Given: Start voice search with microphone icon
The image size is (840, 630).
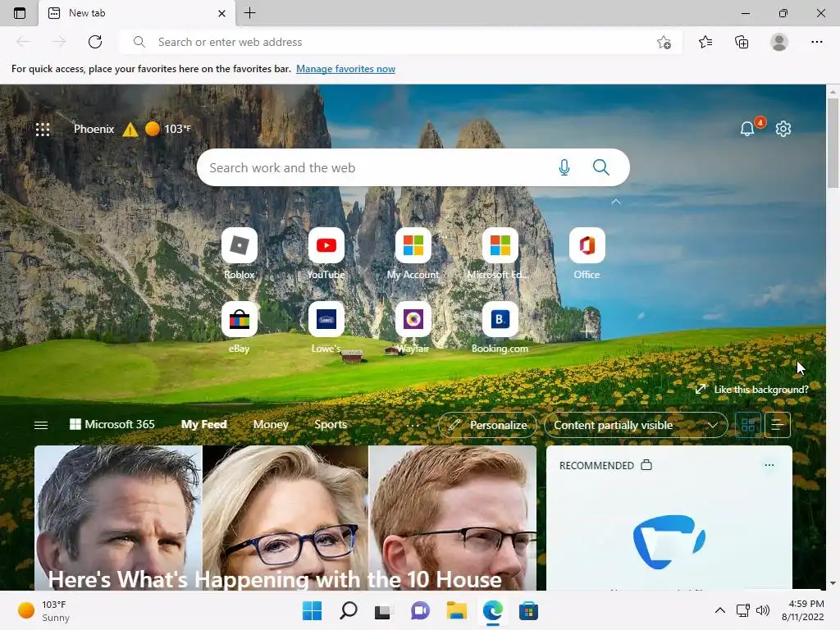Looking at the screenshot, I should coord(564,167).
